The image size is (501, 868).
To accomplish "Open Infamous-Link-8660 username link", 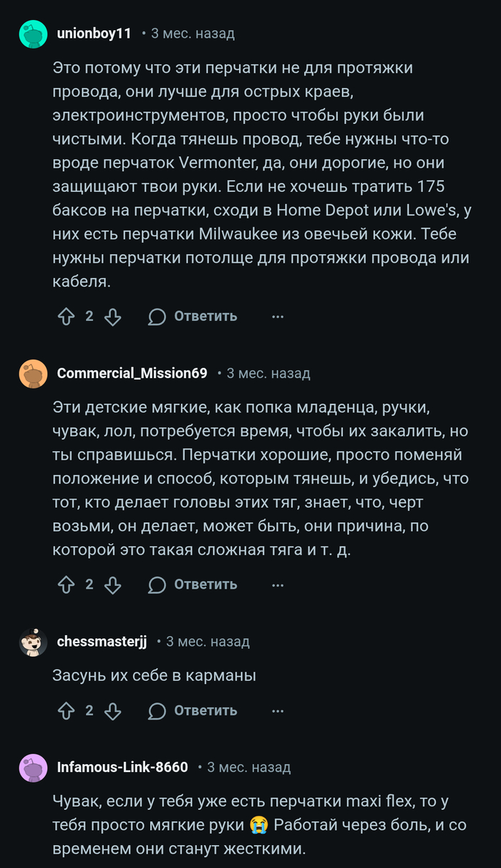I will tap(122, 768).
